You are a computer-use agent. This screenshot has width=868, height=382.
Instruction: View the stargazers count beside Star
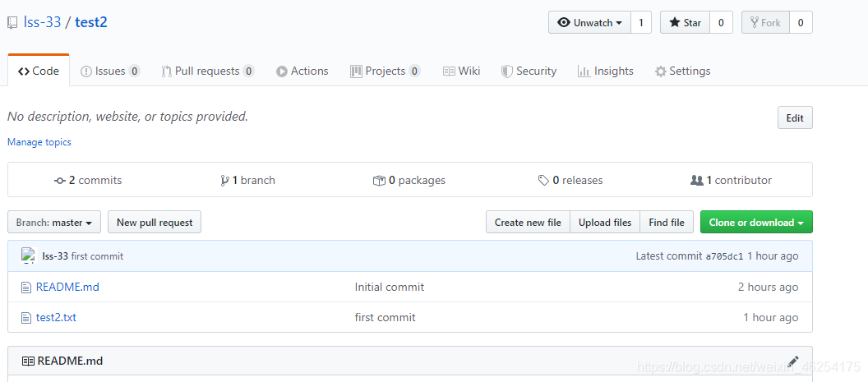(721, 23)
